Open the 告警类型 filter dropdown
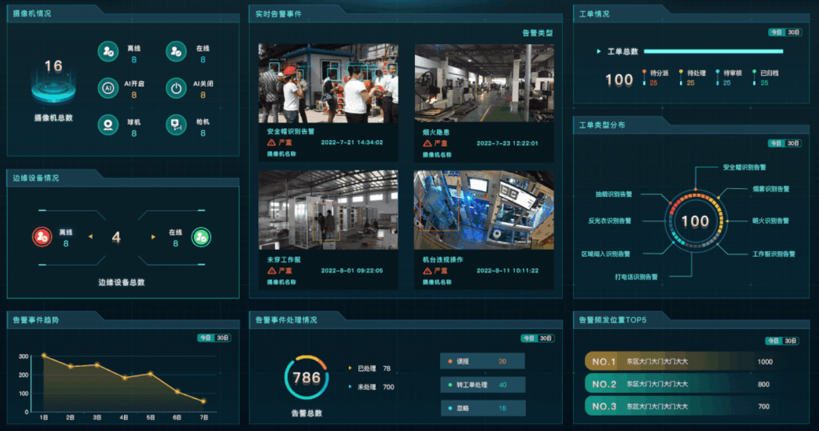Screen dimensions: 819x431 [536, 33]
